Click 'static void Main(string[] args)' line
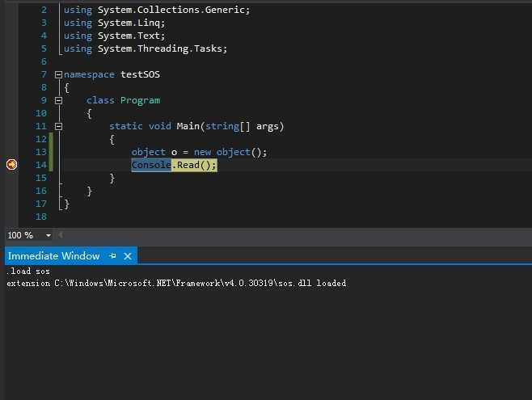The image size is (532, 400). click(196, 126)
